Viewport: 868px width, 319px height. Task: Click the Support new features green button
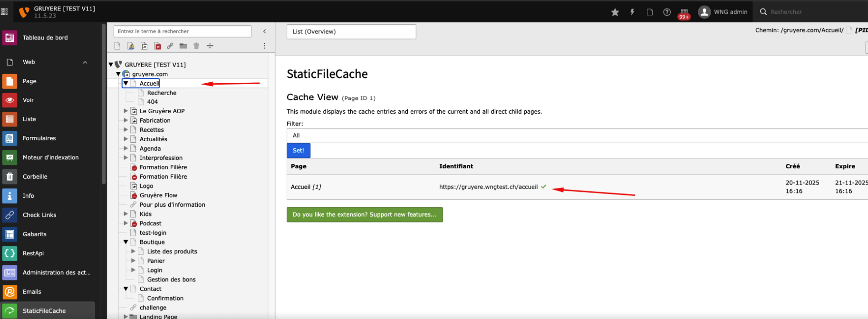(365, 214)
